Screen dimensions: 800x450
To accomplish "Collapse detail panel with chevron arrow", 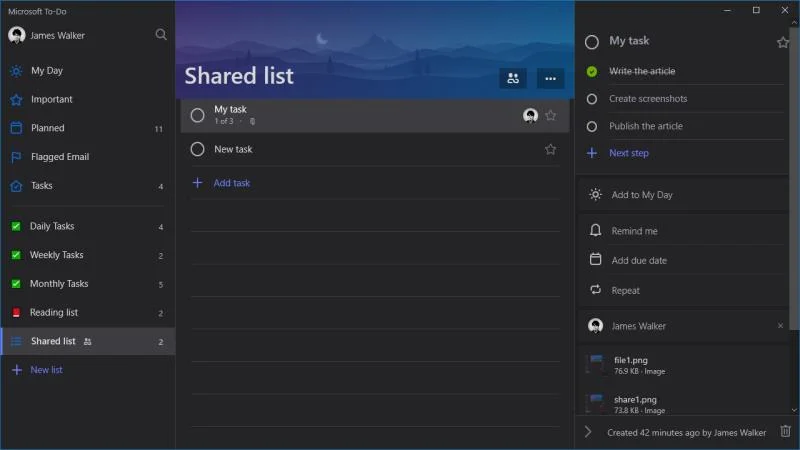I will coord(588,432).
